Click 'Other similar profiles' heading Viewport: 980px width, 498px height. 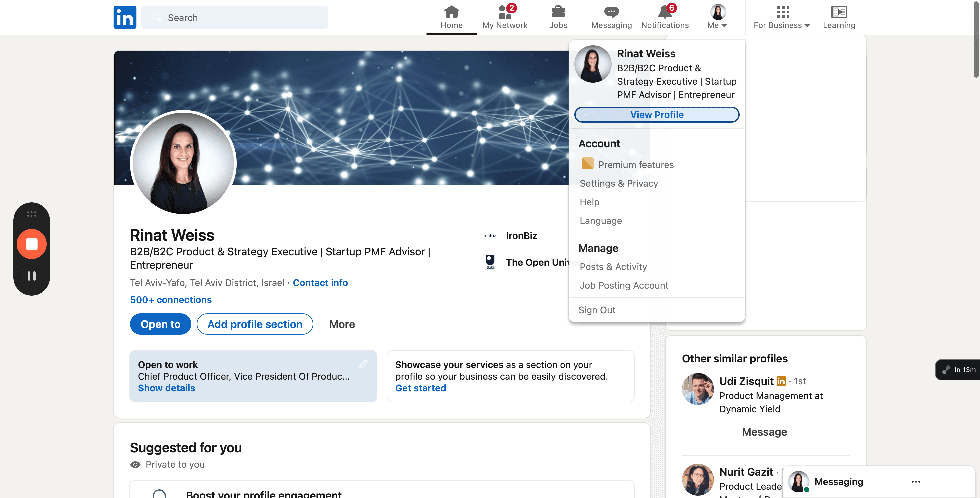point(735,358)
